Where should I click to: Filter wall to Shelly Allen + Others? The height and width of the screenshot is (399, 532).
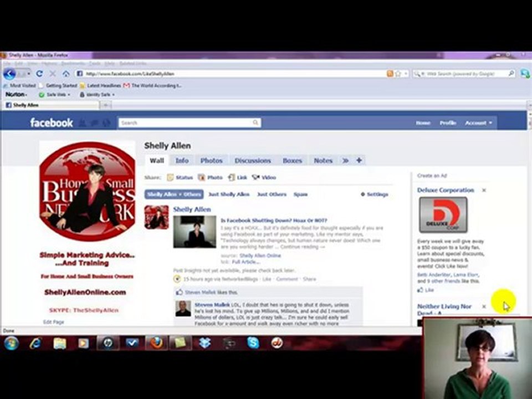coord(174,195)
